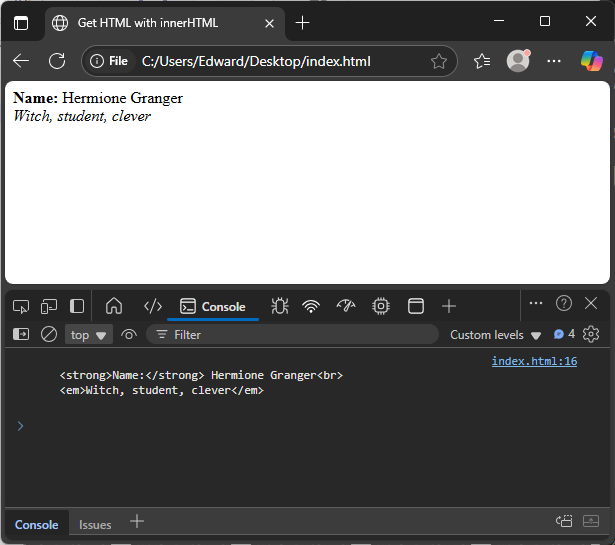
Task: Move quick view to activity bar
Action: tap(564, 521)
